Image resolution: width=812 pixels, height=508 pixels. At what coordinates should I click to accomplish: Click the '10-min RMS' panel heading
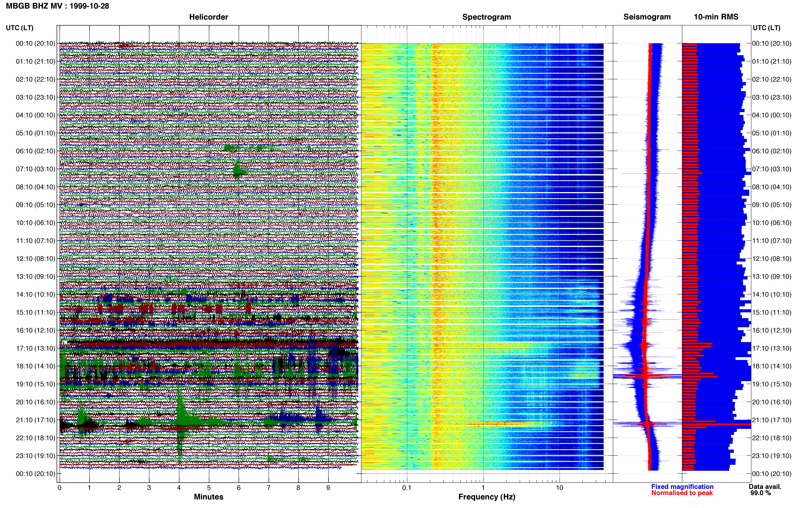(716, 17)
